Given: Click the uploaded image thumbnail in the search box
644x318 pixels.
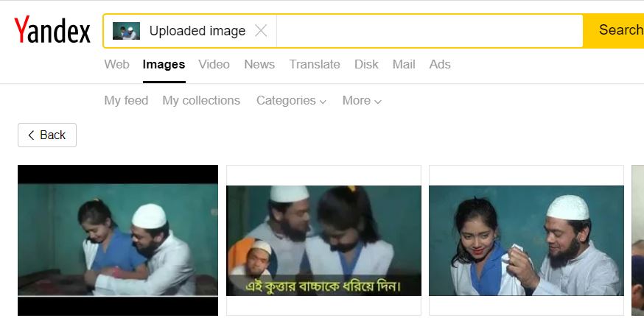Looking at the screenshot, I should (x=126, y=31).
